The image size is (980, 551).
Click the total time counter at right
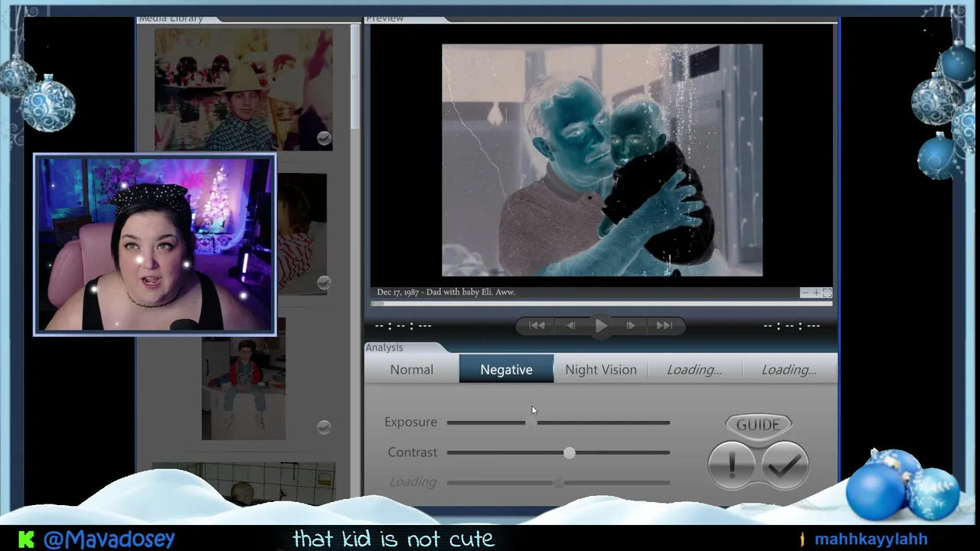click(x=792, y=326)
